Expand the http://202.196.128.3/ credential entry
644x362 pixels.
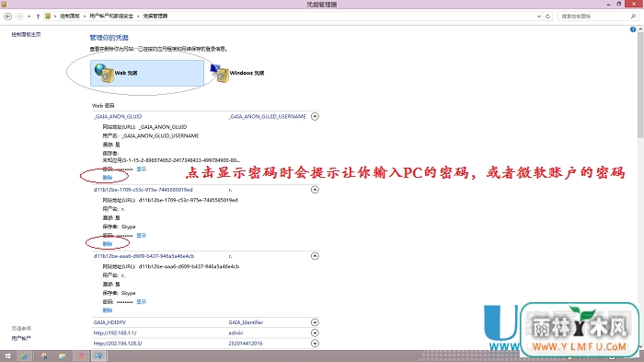tap(315, 343)
